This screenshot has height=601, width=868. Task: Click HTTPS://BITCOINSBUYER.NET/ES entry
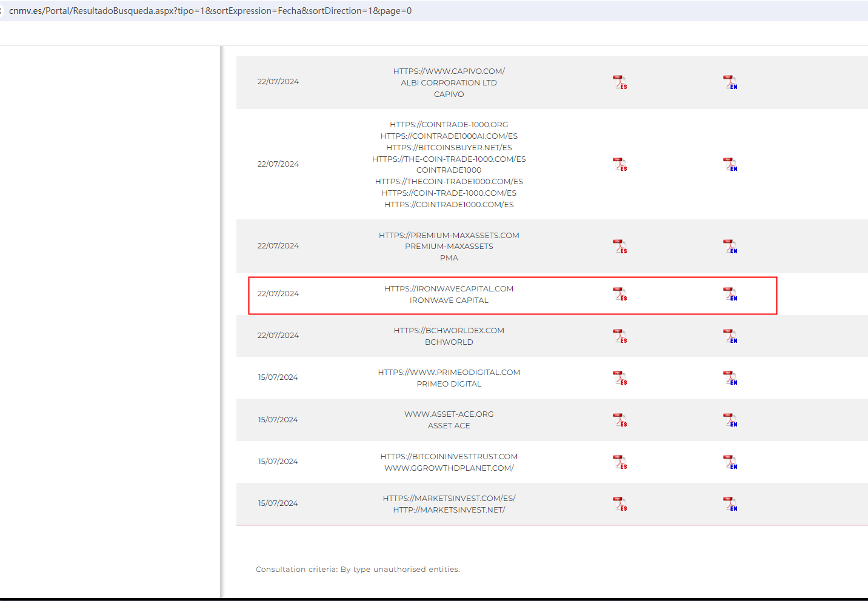tap(449, 148)
